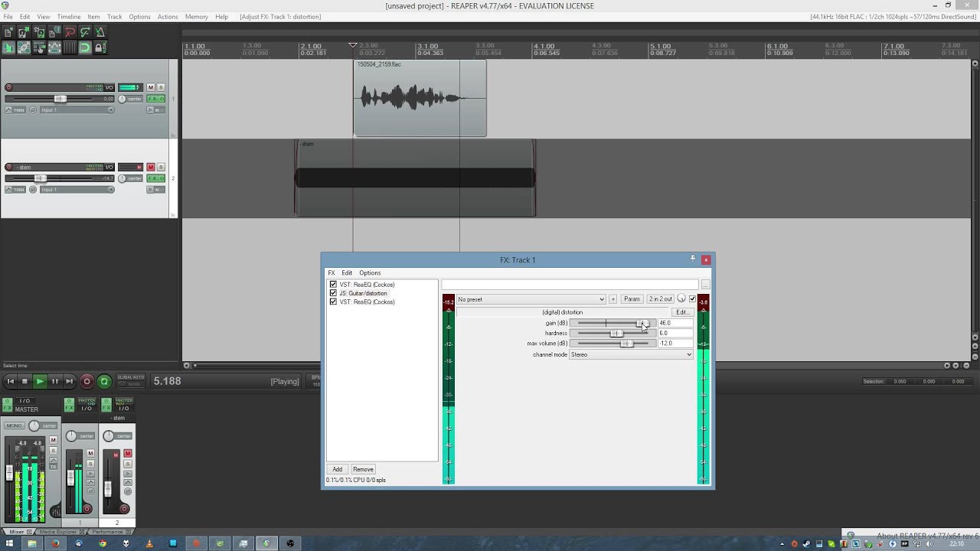Click the transport Record button
980x551 pixels.
coord(87,381)
